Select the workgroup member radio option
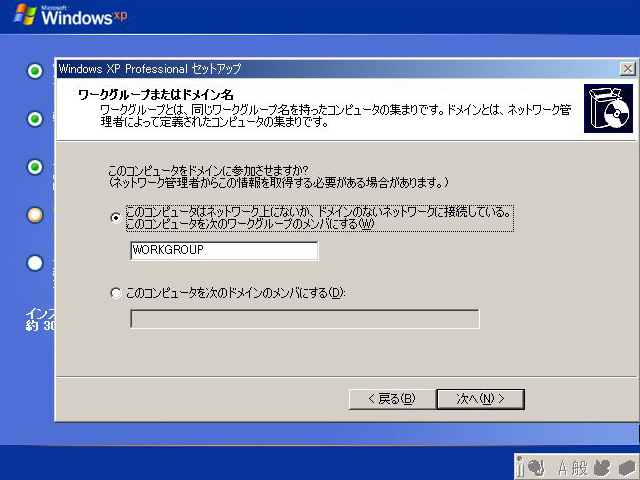 116,218
